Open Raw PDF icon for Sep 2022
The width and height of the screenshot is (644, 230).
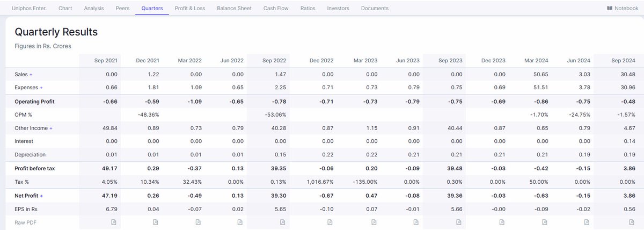pos(283,222)
